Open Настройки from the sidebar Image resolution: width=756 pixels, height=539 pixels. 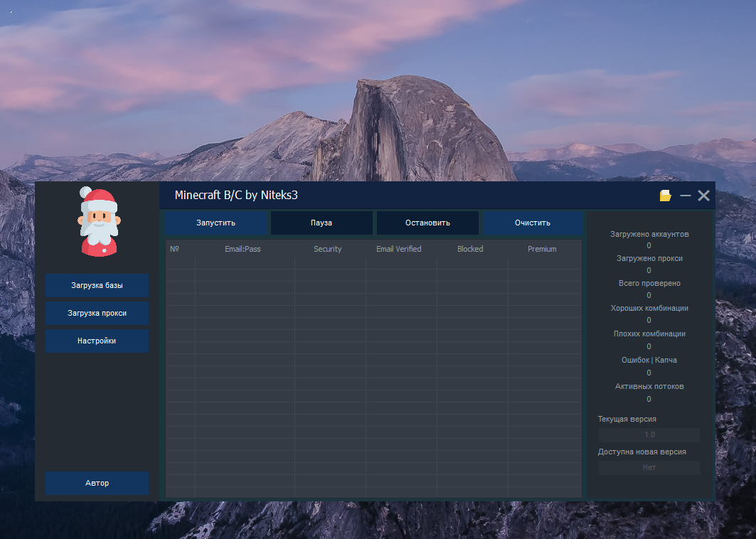click(x=97, y=341)
